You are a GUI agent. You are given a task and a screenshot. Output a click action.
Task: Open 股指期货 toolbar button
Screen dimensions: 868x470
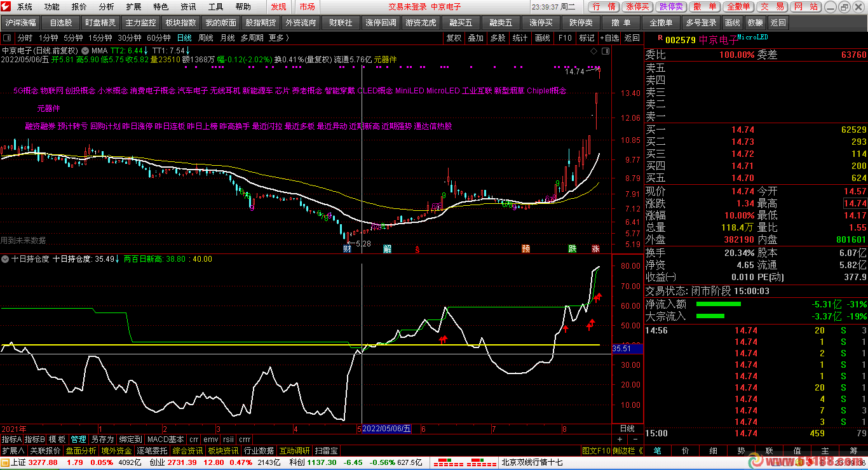coord(261,23)
